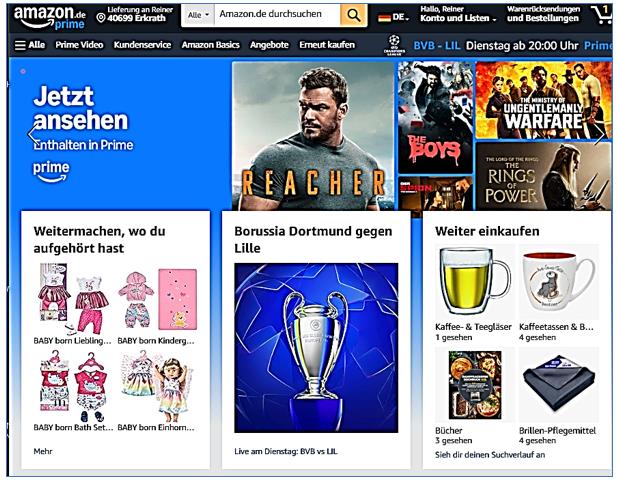Click Sieh dir deinen Suchverlauf an
This screenshot has width=617, height=482.
pos(490,455)
